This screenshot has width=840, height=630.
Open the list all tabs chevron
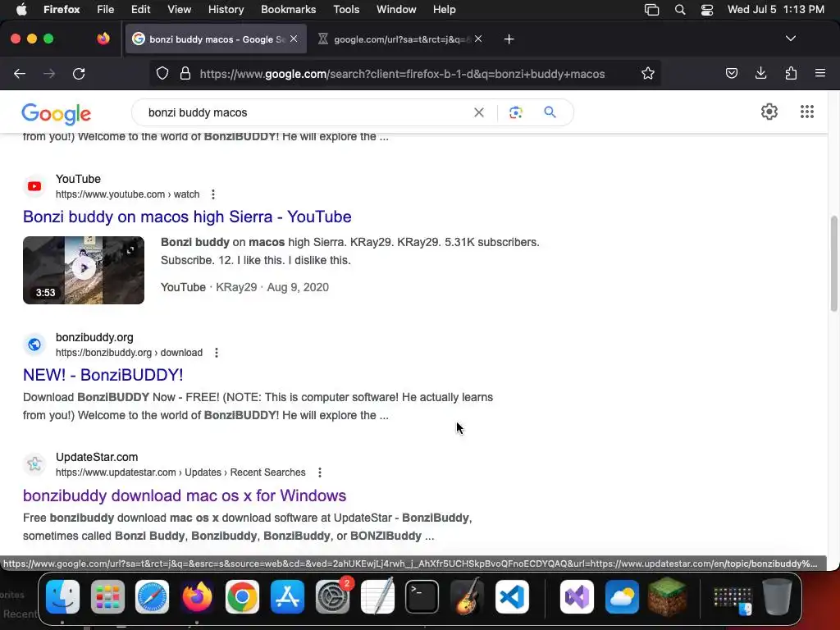point(790,39)
